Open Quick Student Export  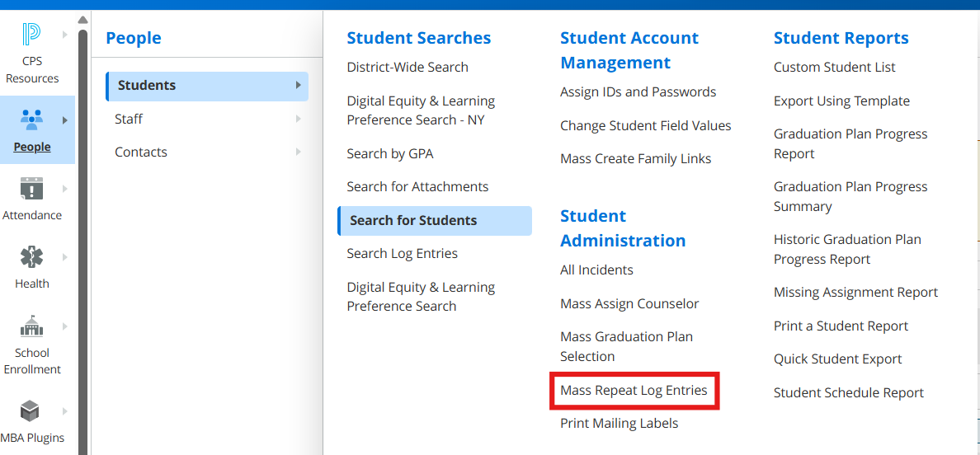tap(837, 359)
